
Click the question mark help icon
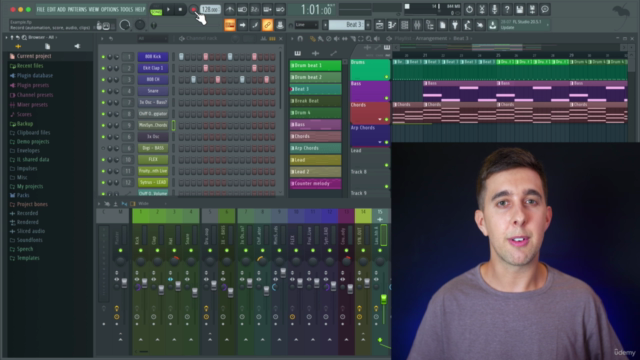(507, 9)
